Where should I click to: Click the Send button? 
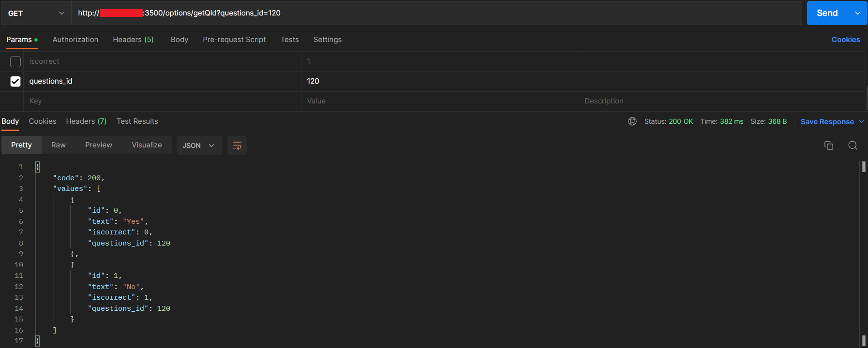(x=827, y=13)
